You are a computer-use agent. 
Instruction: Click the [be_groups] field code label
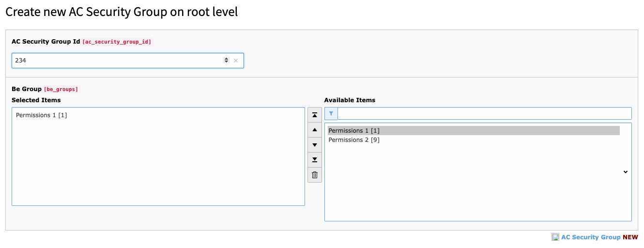(x=61, y=90)
